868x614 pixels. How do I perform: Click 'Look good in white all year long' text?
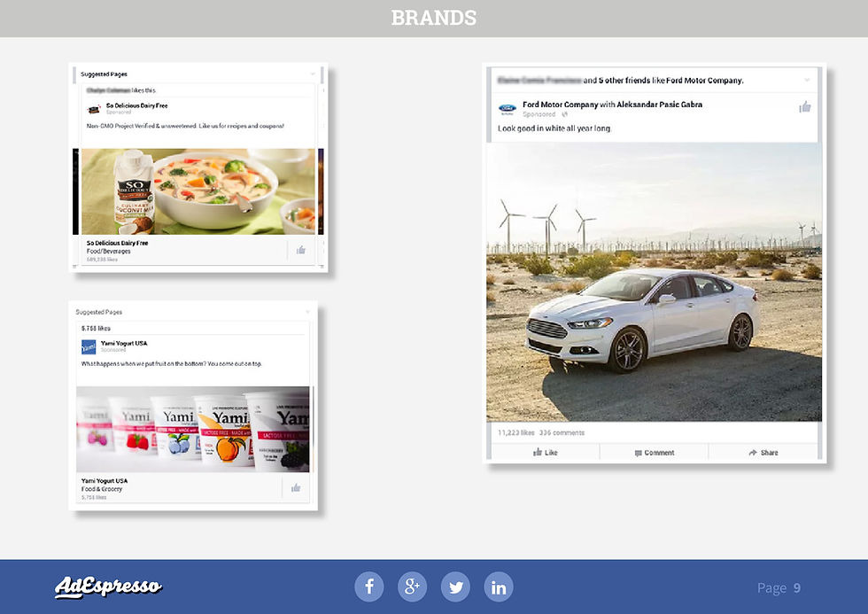coord(554,128)
